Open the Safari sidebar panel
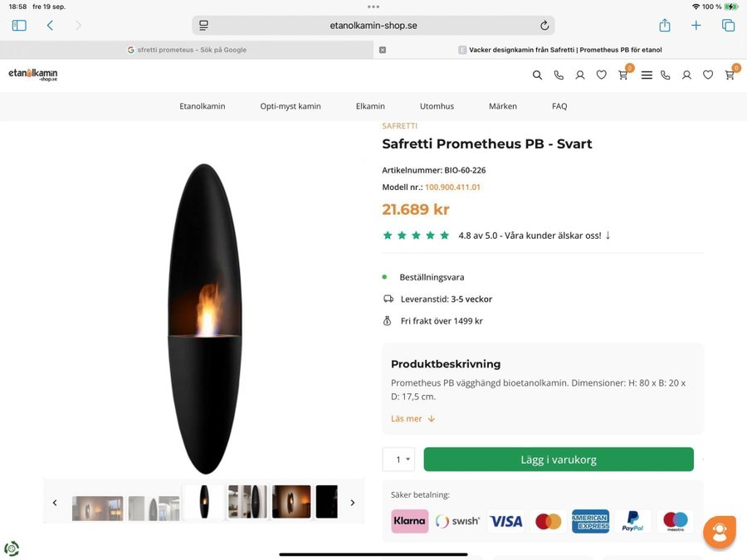 (19, 26)
